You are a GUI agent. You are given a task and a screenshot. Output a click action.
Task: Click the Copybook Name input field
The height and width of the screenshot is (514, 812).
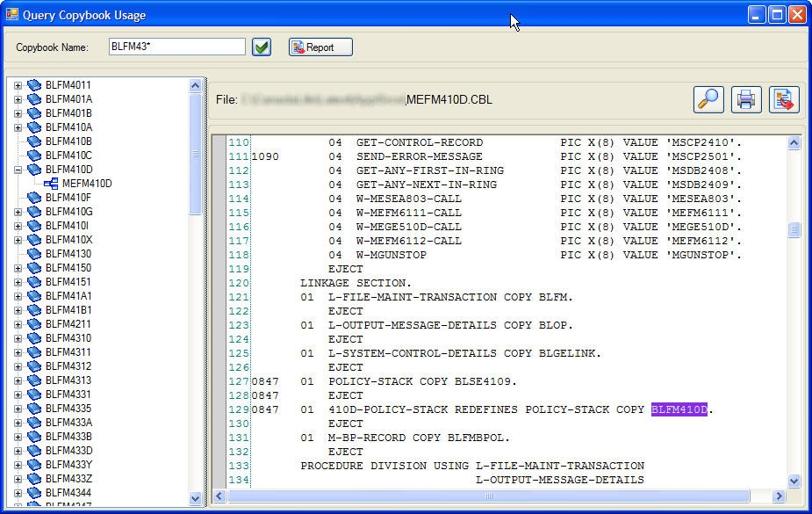[x=177, y=47]
